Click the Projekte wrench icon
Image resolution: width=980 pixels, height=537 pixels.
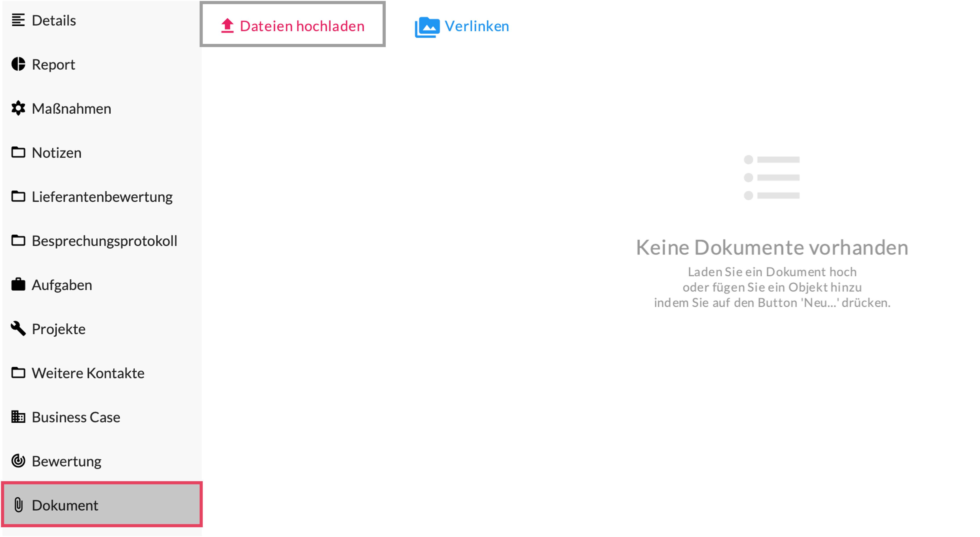tap(18, 329)
